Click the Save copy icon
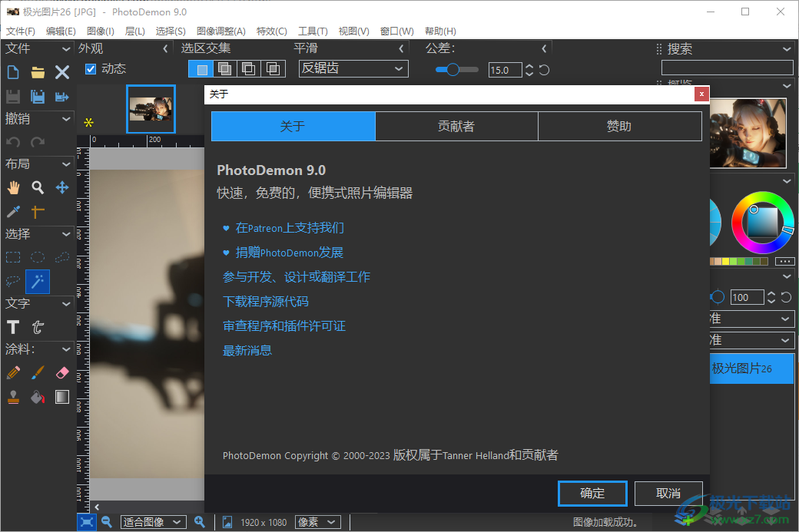 click(38, 97)
